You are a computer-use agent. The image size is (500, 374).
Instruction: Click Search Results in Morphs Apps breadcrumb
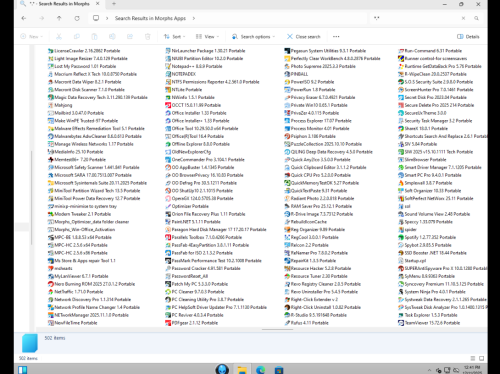tap(150, 18)
